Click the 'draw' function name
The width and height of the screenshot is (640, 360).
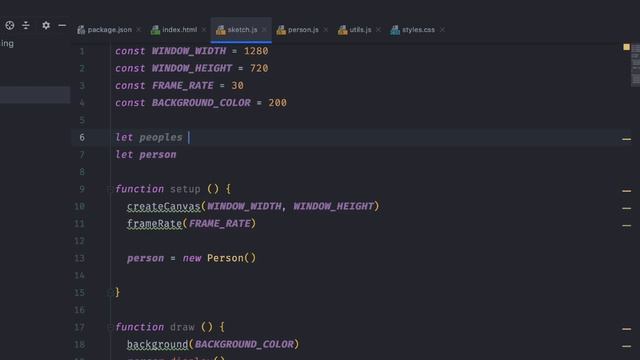[182, 327]
